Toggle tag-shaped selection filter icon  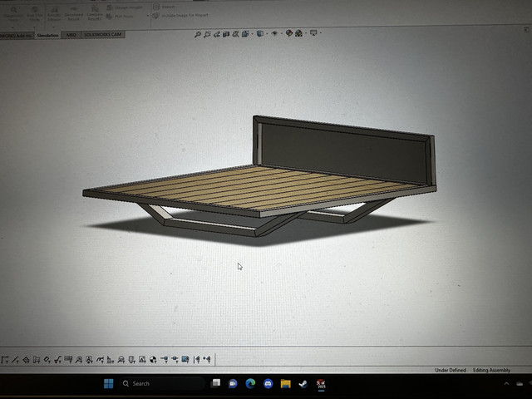click(x=47, y=360)
